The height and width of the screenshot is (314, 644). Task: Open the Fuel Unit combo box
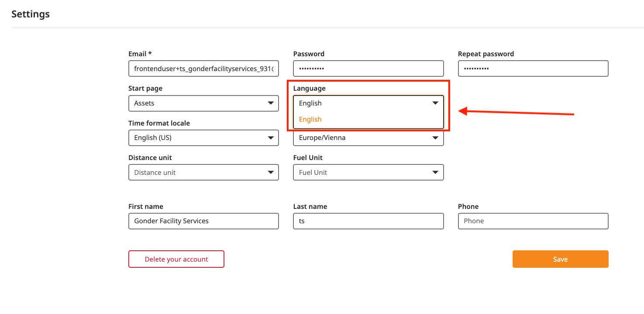pyautogui.click(x=368, y=173)
